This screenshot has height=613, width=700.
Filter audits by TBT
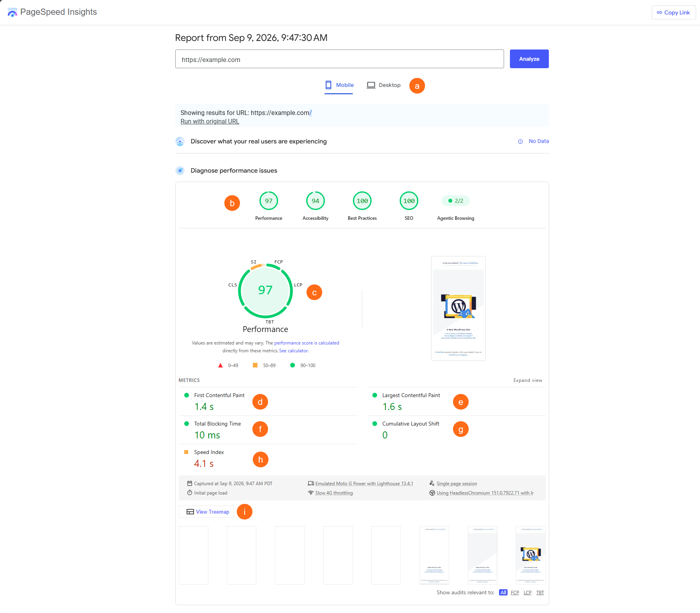click(x=540, y=592)
